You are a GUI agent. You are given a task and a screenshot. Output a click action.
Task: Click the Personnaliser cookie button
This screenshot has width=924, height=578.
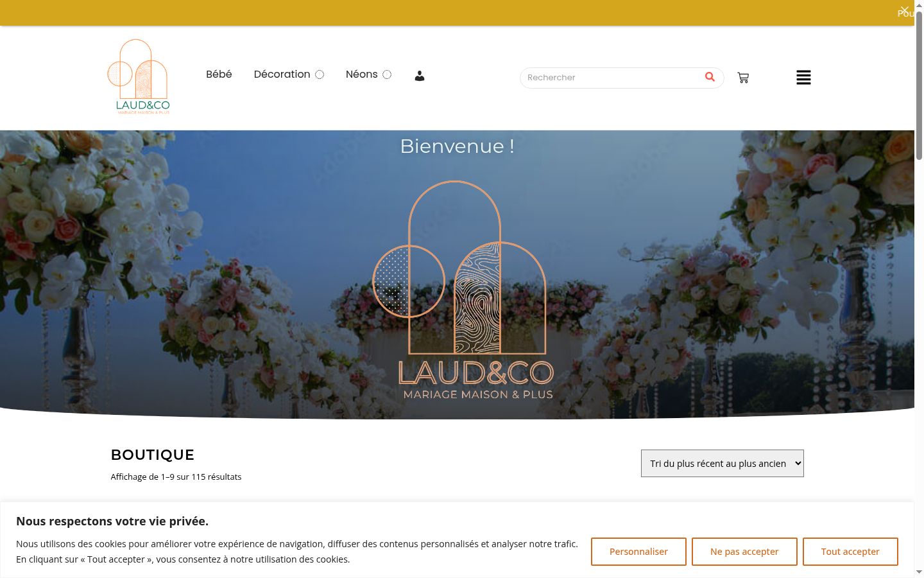click(638, 552)
